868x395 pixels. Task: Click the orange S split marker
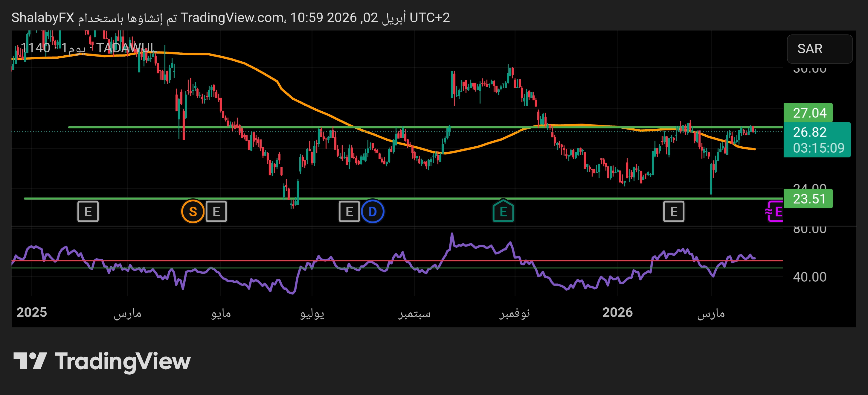(x=193, y=212)
